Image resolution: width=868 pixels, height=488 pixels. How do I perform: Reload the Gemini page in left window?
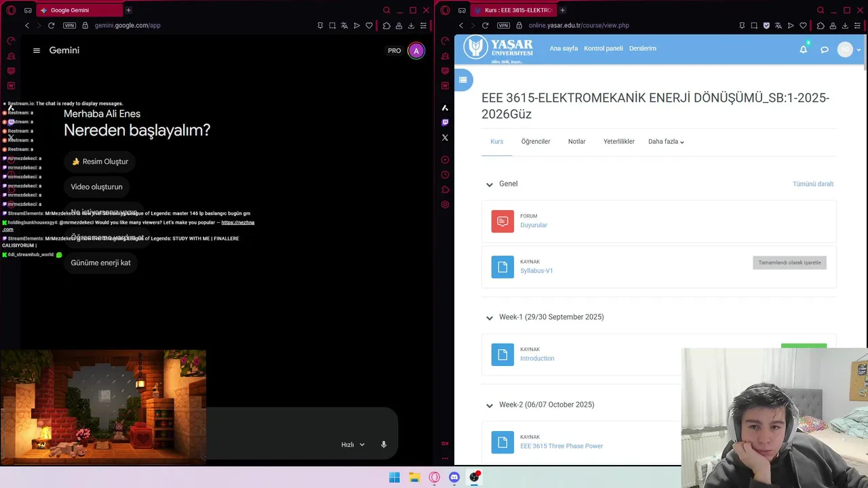(51, 25)
